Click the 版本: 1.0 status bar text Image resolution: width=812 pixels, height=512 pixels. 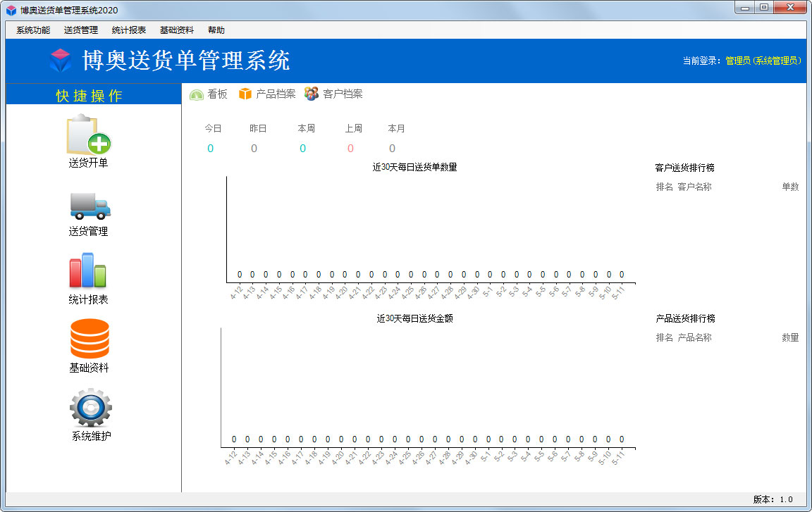pos(773,499)
